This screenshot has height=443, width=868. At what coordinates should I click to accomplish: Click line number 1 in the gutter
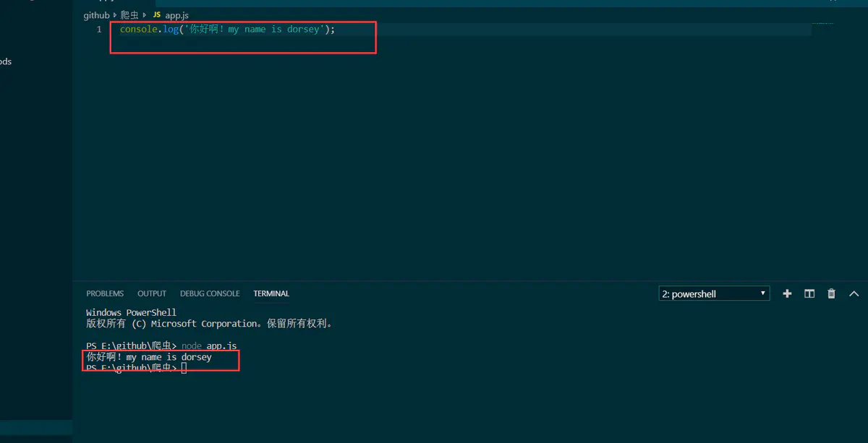pyautogui.click(x=99, y=30)
